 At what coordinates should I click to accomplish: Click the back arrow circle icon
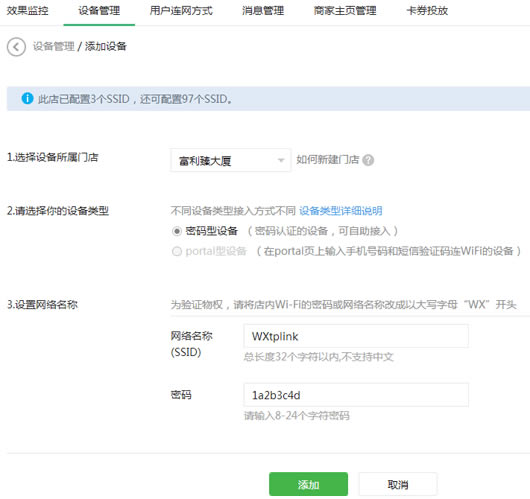(x=16, y=47)
